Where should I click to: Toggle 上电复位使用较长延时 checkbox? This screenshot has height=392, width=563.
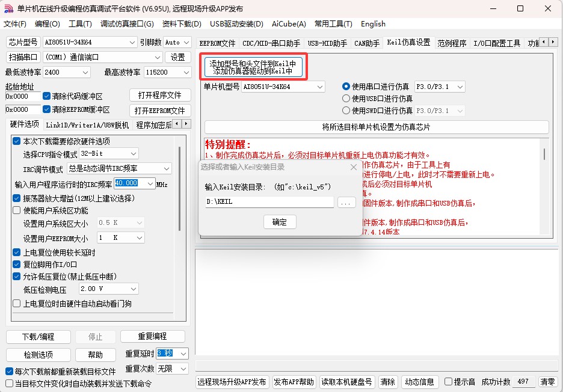(x=16, y=253)
